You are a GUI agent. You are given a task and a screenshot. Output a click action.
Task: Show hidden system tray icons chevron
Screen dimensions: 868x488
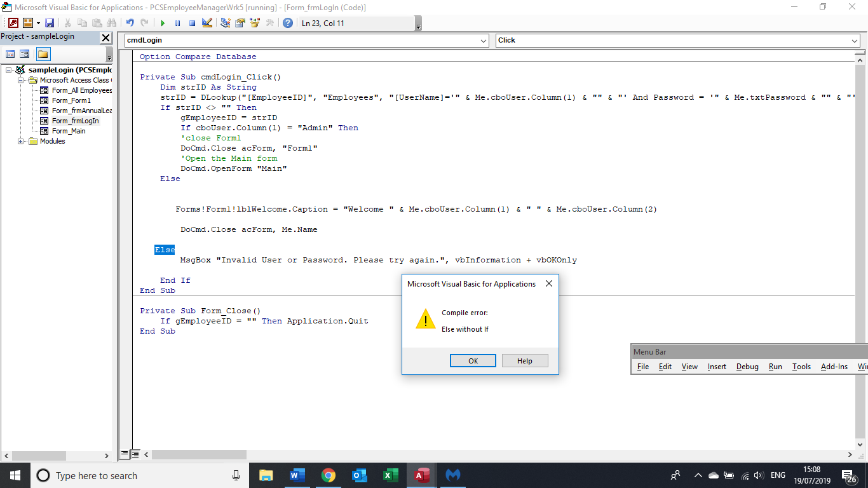[x=698, y=475]
